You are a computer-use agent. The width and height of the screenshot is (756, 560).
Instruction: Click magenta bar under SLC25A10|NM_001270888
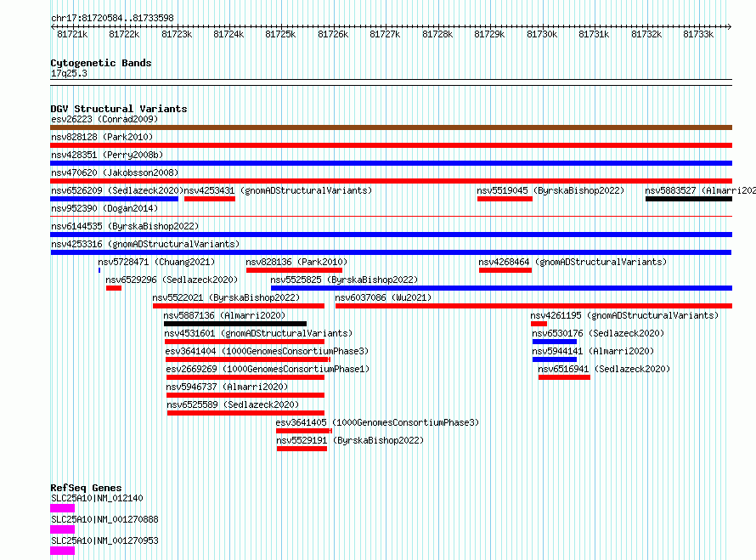(62, 529)
